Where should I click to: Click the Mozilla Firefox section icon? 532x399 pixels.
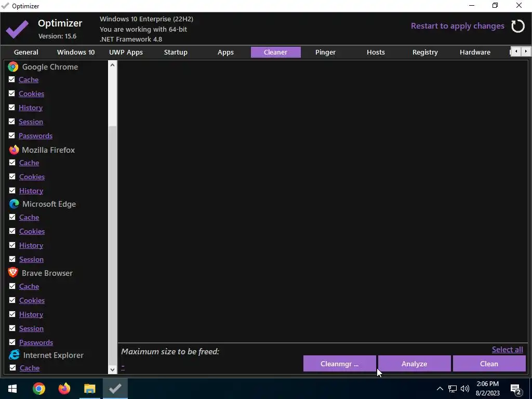pos(14,150)
